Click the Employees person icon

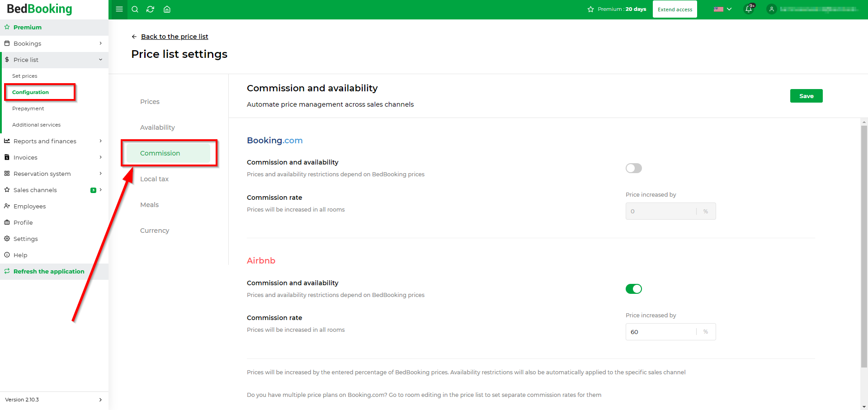[7, 206]
